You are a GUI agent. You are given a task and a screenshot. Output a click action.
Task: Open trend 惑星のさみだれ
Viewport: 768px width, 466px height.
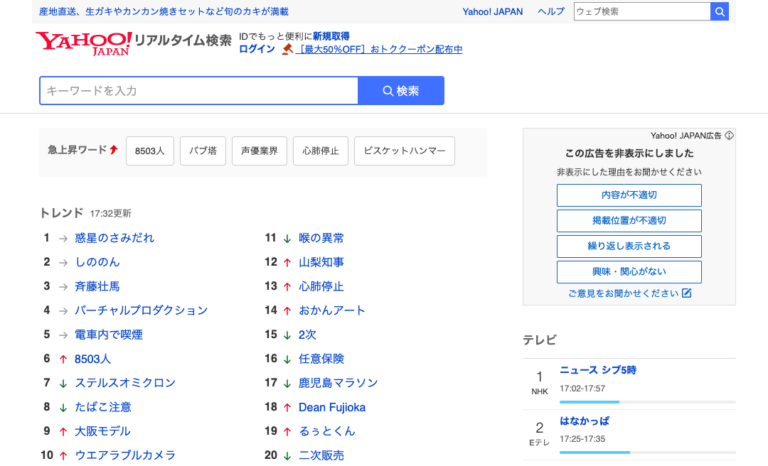coord(114,238)
